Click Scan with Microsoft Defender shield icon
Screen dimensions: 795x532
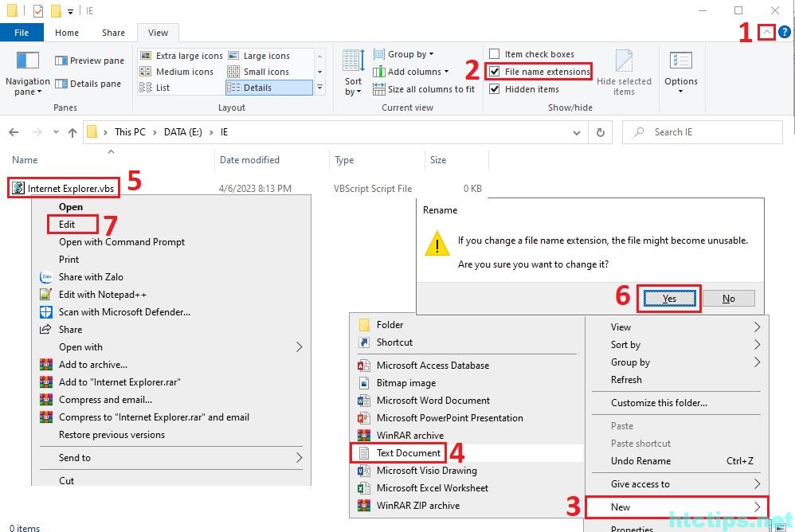(45, 312)
